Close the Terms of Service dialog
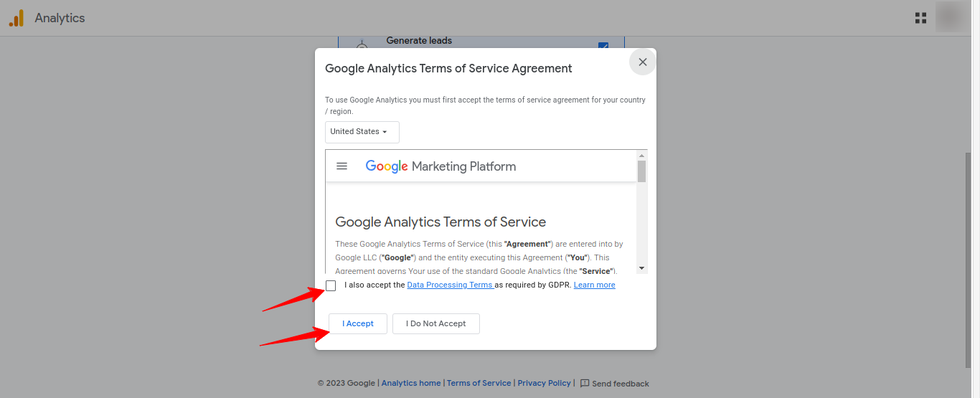This screenshot has height=398, width=980. (642, 62)
